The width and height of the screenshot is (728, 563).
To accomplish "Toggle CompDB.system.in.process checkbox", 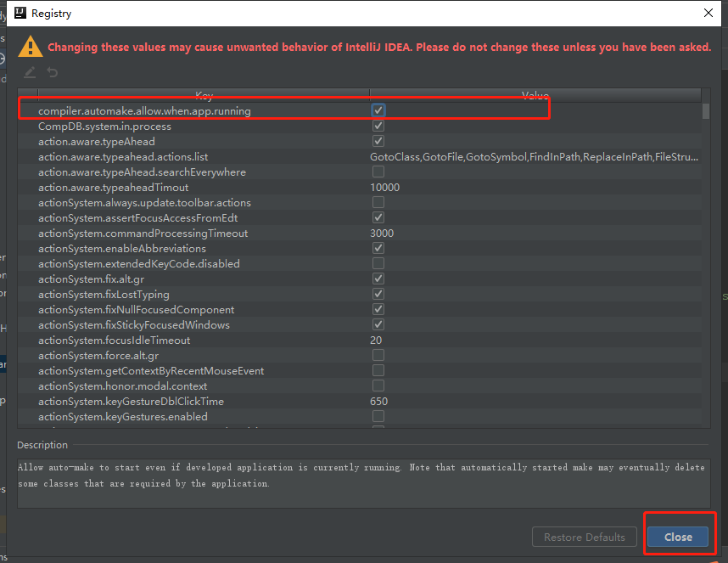I will pyautogui.click(x=378, y=126).
